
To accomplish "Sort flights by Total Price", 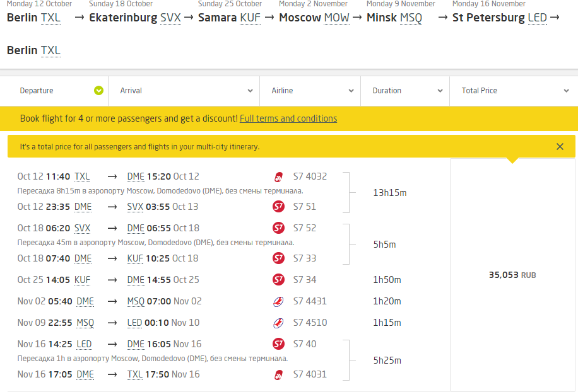I will [514, 91].
